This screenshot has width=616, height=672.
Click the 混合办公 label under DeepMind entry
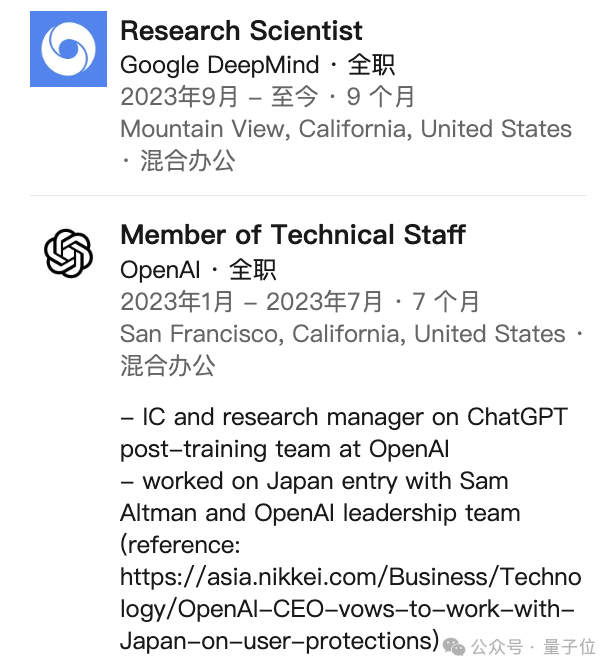188,161
